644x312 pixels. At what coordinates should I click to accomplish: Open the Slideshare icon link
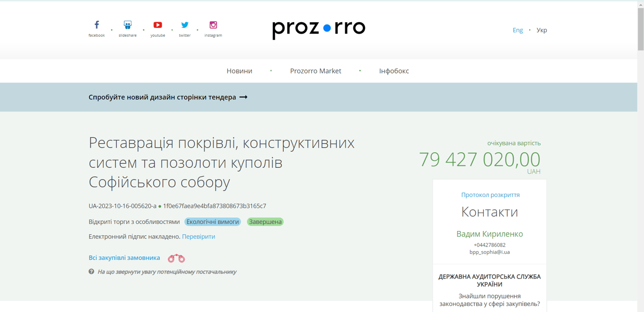127,25
